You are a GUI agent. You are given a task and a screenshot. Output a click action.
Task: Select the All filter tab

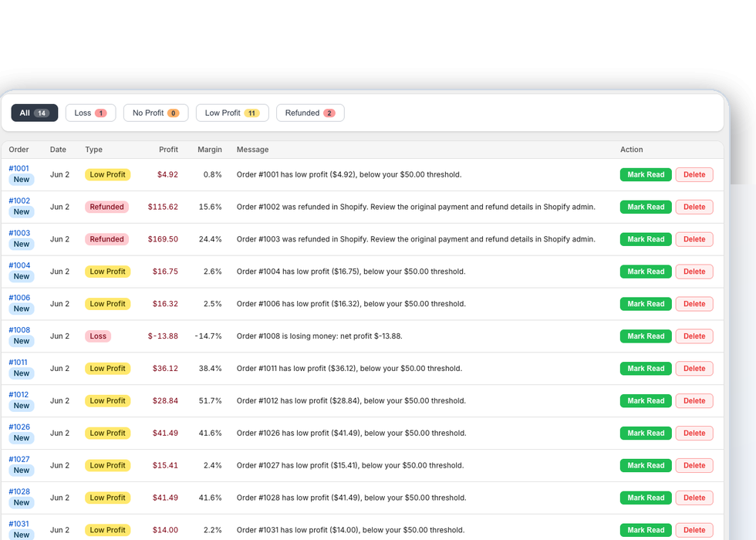point(35,113)
